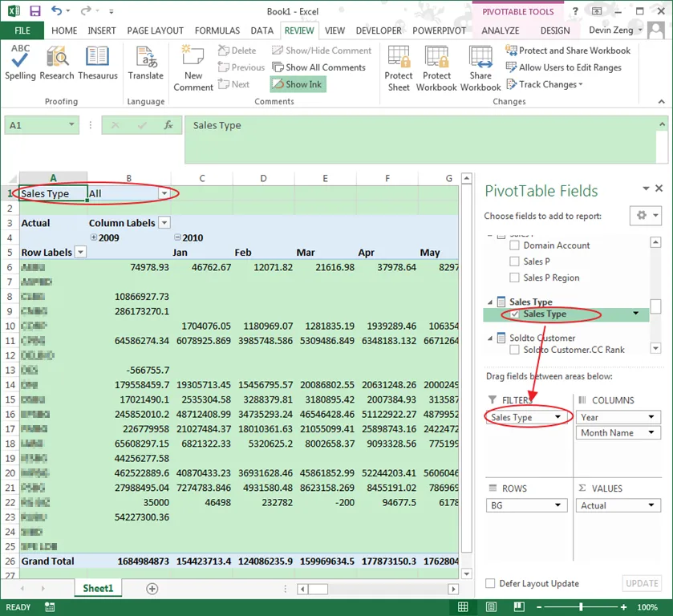Open the Share Workbook tool
This screenshot has height=616, width=673.
480,68
